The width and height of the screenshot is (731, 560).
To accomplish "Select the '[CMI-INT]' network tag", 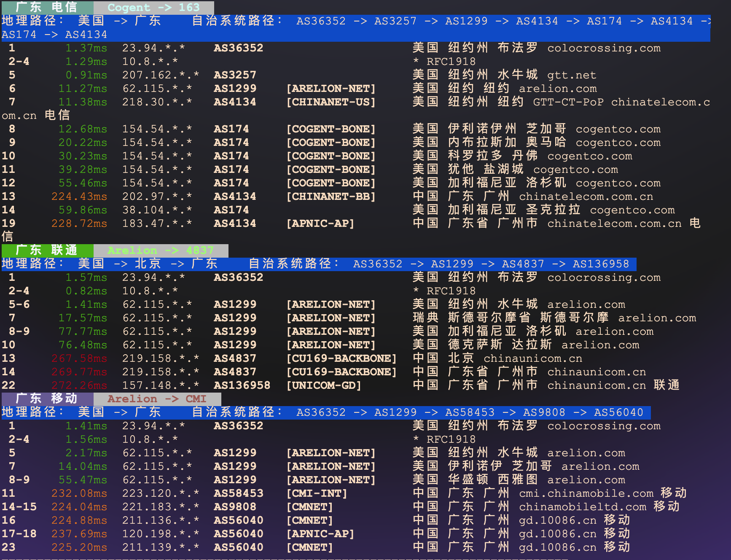I will (317, 493).
